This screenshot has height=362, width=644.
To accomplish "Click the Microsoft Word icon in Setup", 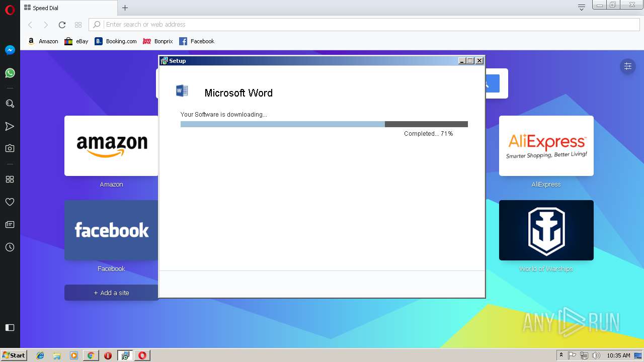I will (x=182, y=91).
